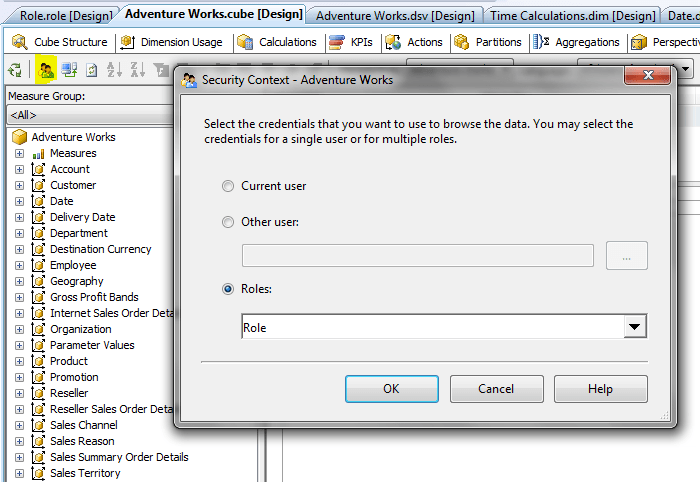
Task: Click the Product dimension icon
Action: 38,362
